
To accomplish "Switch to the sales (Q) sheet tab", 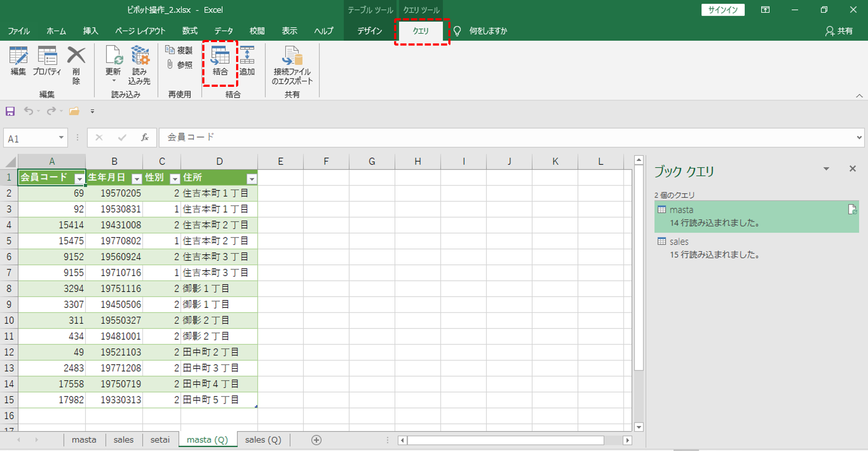I will [263, 440].
